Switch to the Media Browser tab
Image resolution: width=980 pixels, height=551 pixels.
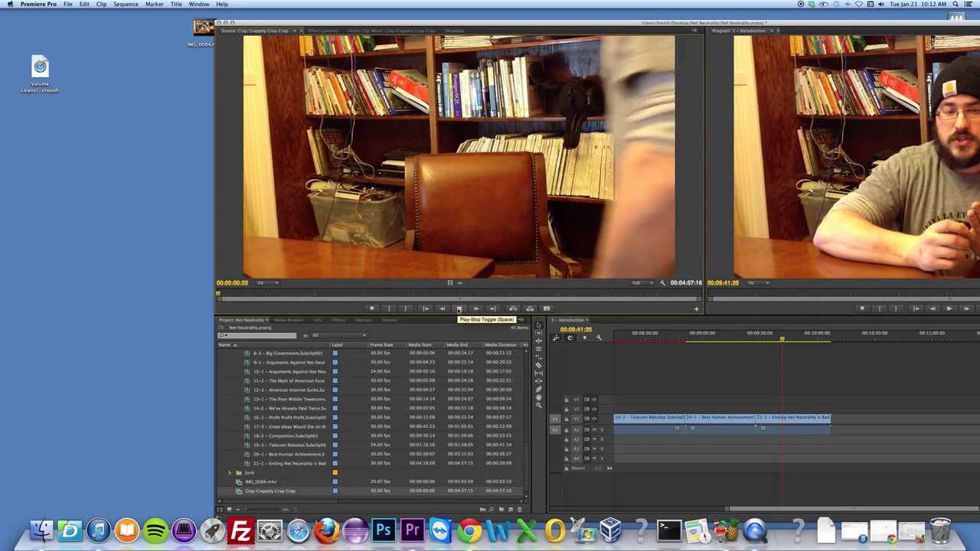click(x=289, y=320)
